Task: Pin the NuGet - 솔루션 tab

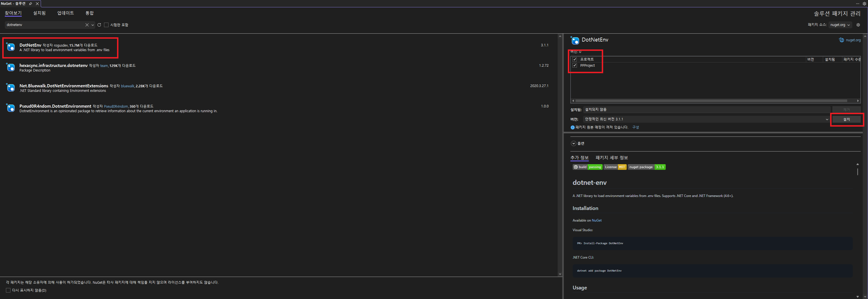Action: point(31,4)
